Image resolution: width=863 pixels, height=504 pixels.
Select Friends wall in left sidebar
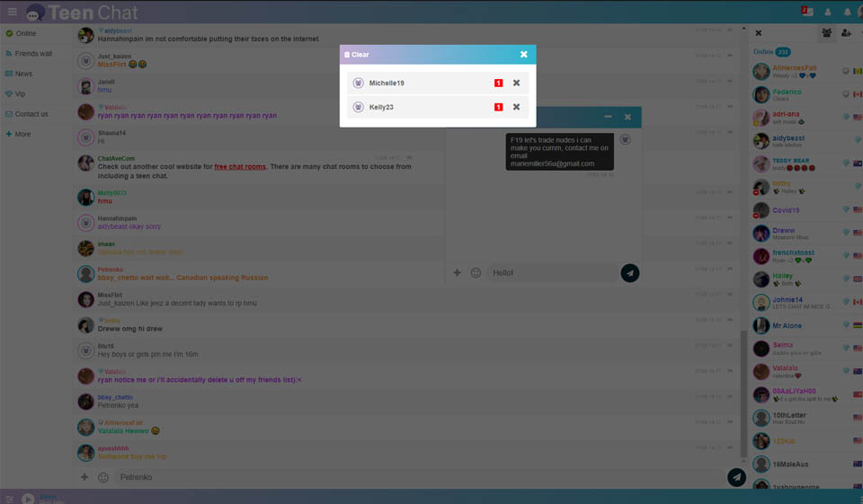coord(33,54)
